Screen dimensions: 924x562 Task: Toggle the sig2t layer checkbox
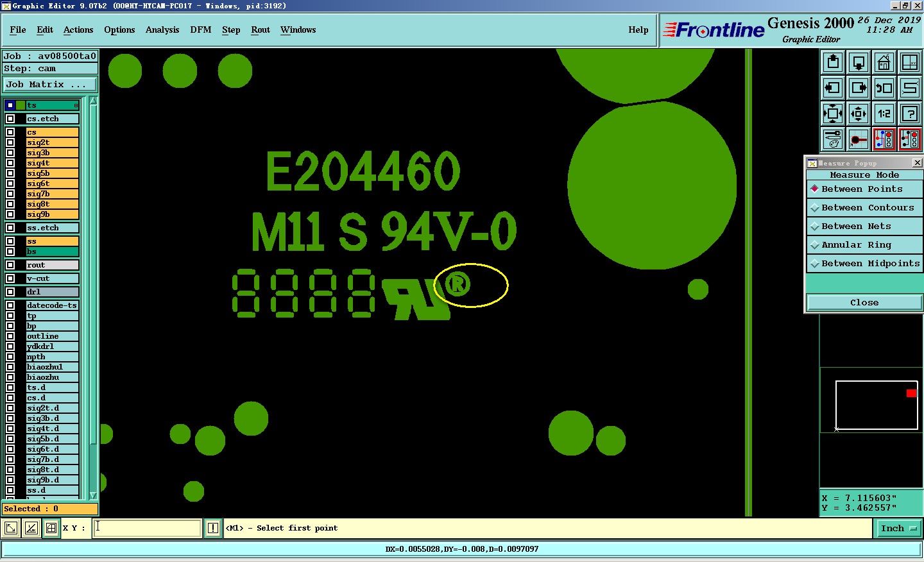pos(10,142)
